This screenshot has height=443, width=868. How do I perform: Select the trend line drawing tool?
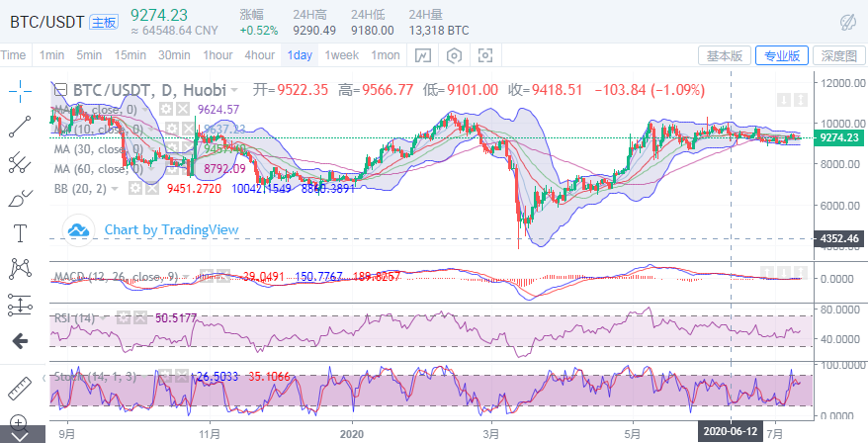20,127
